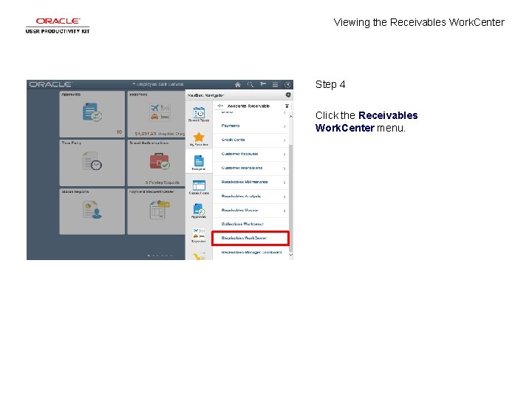Click the Search magnifier icon in header
The width and height of the screenshot is (532, 399).
point(250,84)
